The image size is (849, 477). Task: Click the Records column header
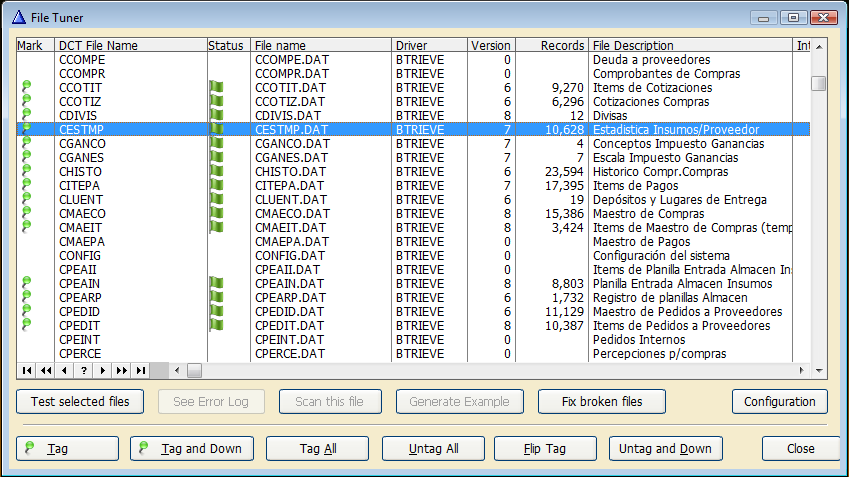(552, 45)
